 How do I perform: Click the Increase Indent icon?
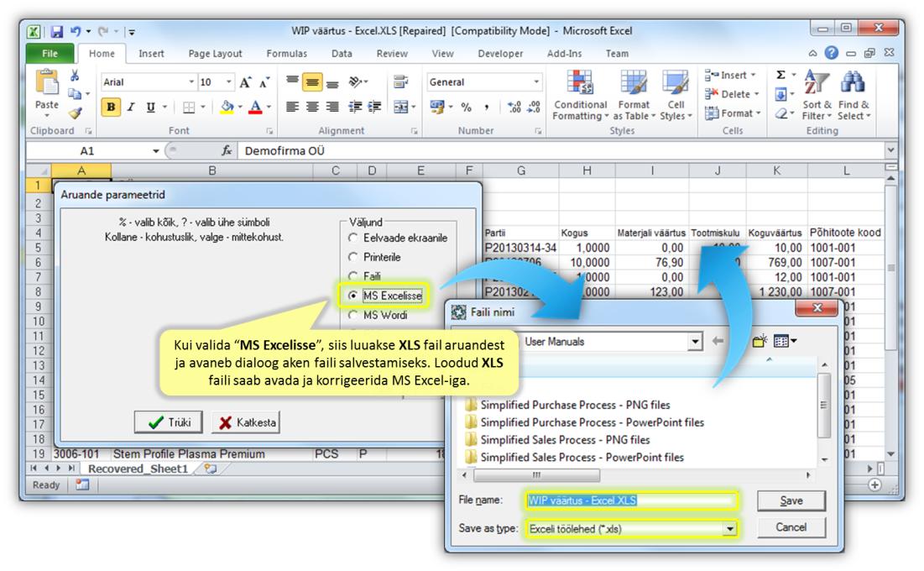click(x=375, y=107)
